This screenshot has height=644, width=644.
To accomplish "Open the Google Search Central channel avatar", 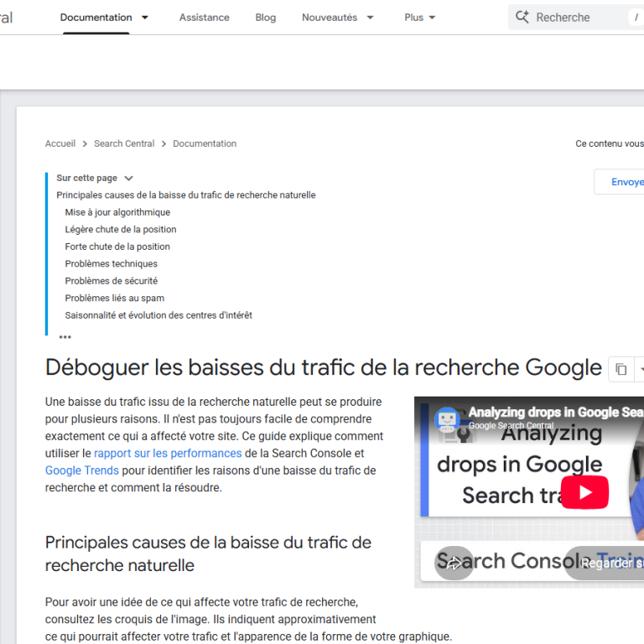I will pyautogui.click(x=447, y=419).
